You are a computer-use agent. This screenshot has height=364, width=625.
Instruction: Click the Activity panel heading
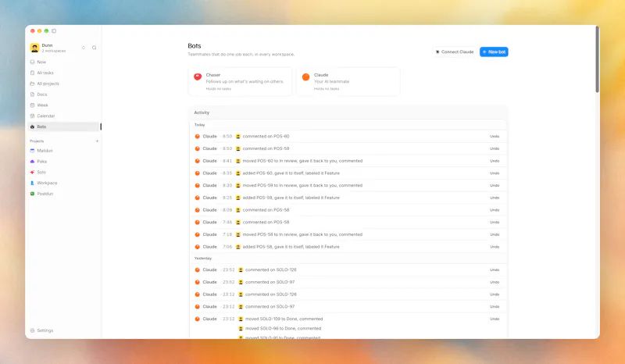(x=202, y=112)
